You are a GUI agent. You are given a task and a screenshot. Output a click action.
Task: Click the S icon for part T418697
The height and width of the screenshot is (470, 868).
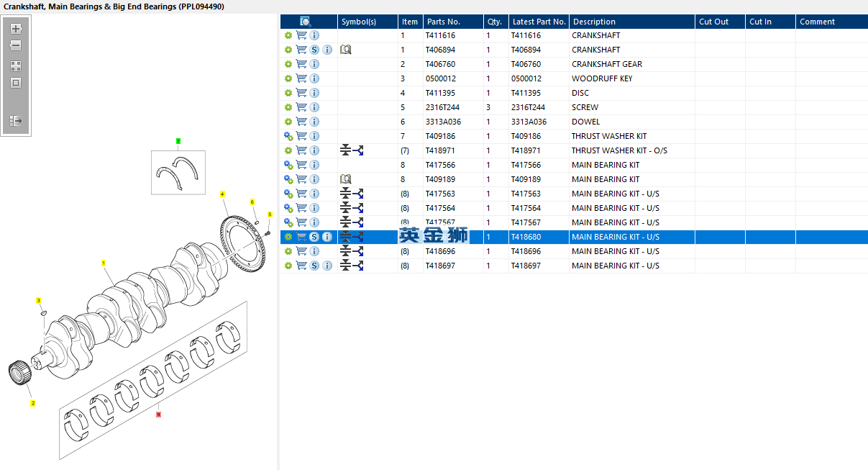[314, 266]
